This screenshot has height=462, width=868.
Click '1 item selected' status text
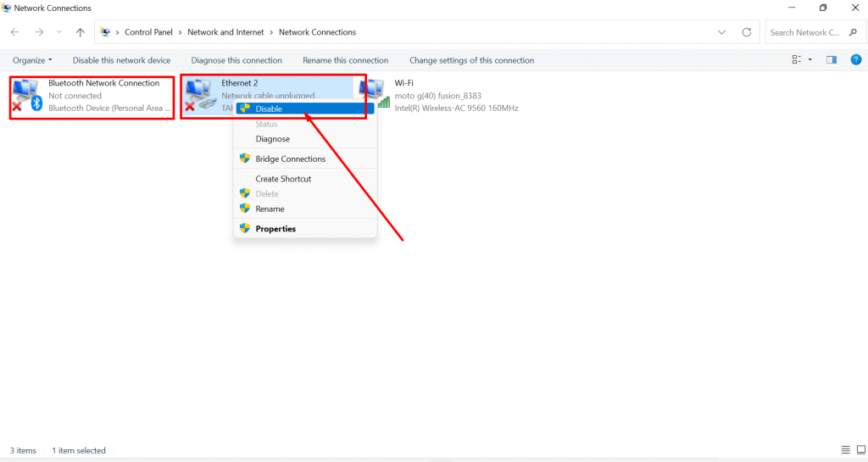coord(79,450)
